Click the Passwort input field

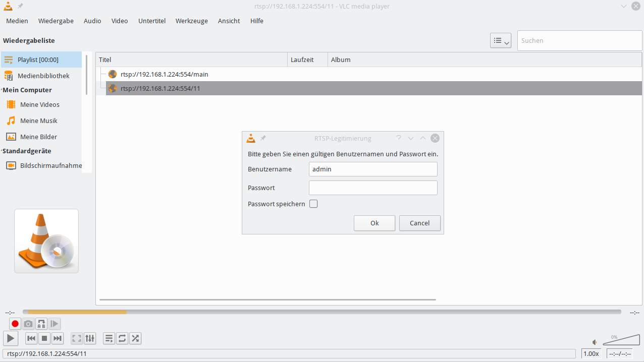point(372,188)
